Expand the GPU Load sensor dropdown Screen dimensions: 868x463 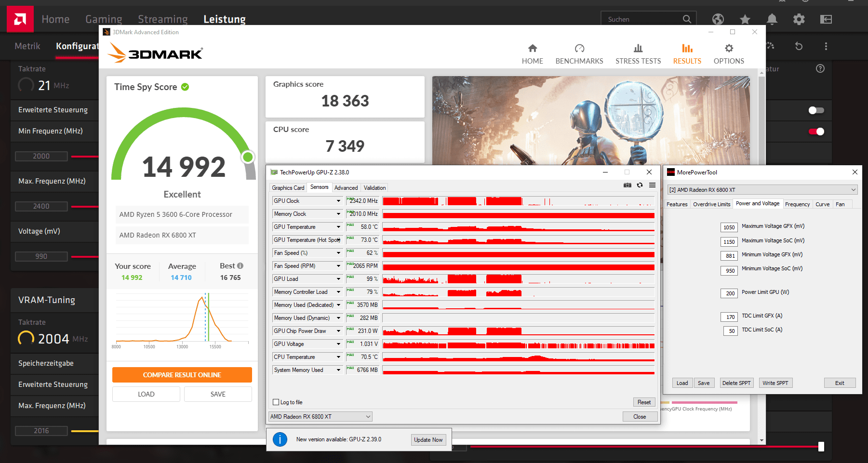pos(338,279)
